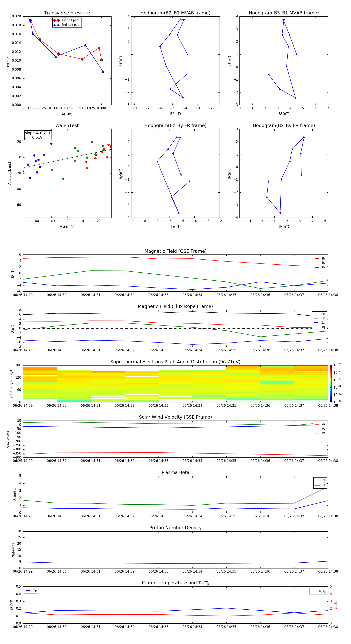The height and width of the screenshot is (644, 351).
Task: Click the "Pt(nPa)" y-axis label
Action: click(x=8, y=61)
